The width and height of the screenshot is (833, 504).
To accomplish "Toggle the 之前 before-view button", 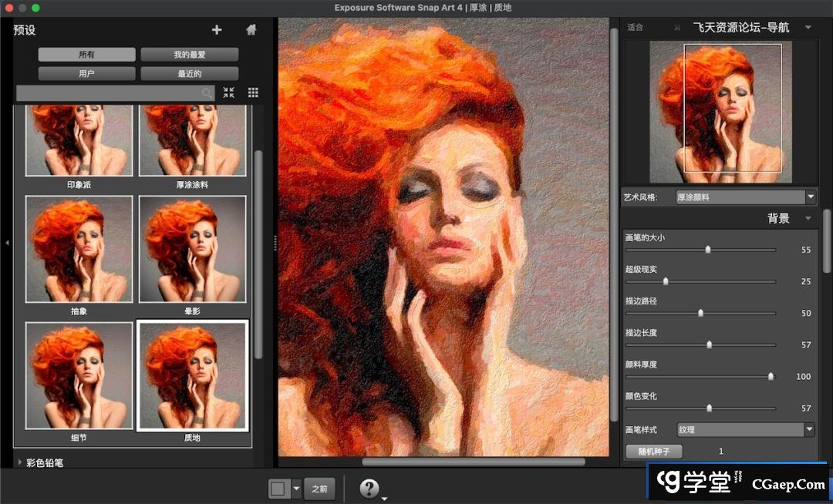I will click(319, 489).
